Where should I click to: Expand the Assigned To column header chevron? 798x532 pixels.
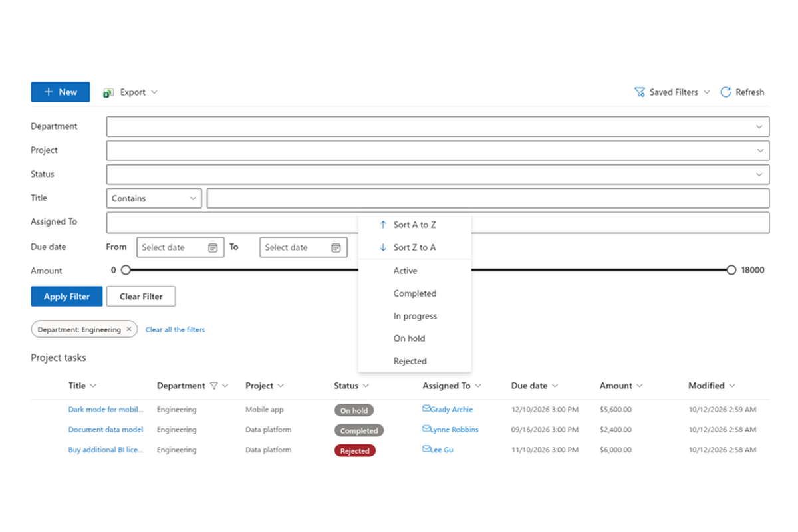click(x=477, y=386)
